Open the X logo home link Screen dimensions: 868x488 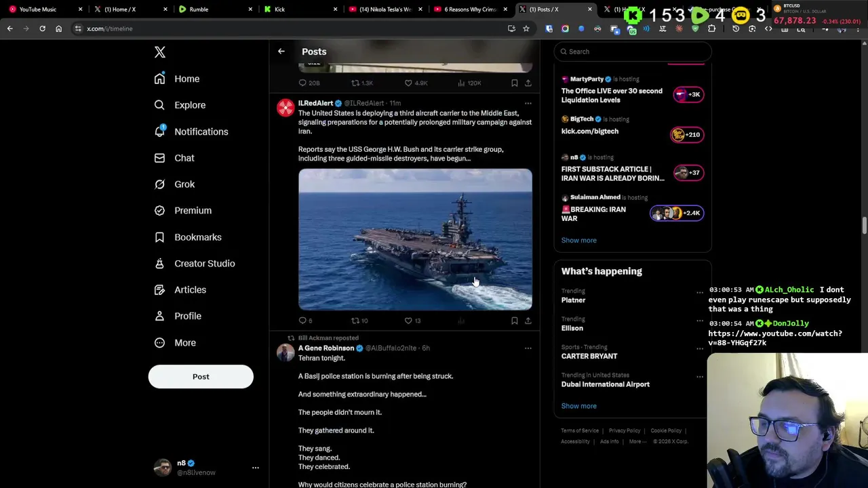[x=160, y=52]
